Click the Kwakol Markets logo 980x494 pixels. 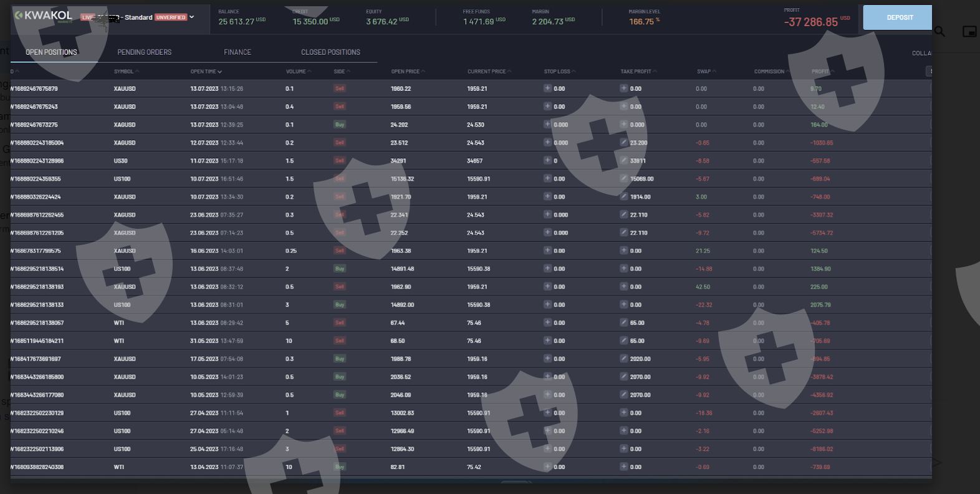[x=43, y=16]
